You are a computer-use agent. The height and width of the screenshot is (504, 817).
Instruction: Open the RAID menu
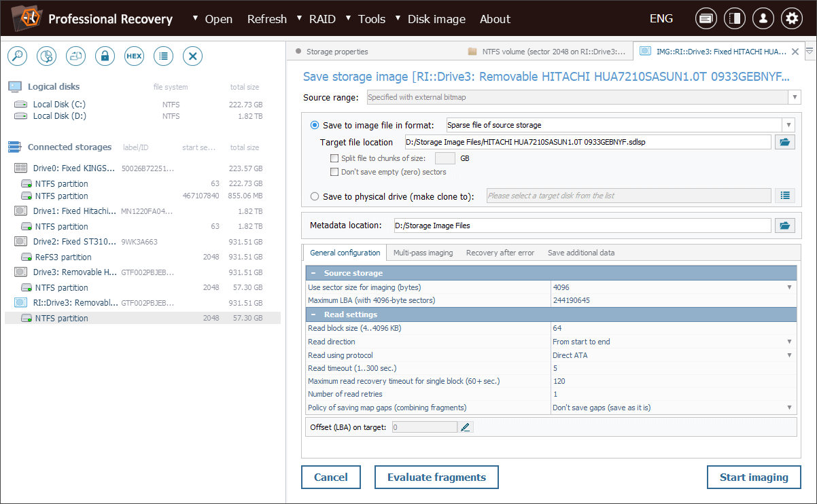[322, 19]
